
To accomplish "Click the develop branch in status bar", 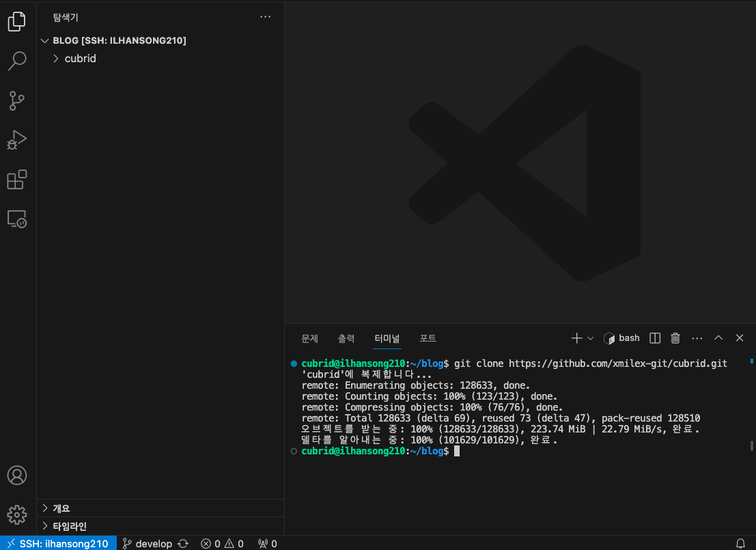I will tap(148, 543).
